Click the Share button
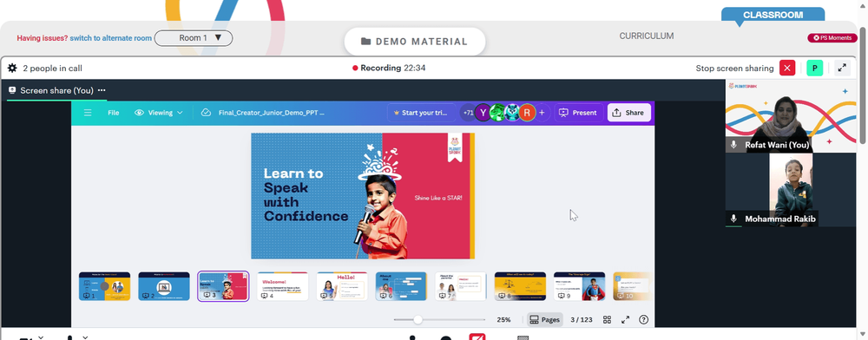The image size is (868, 340). 628,113
